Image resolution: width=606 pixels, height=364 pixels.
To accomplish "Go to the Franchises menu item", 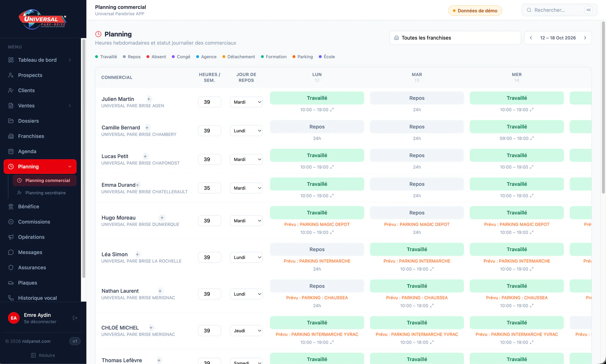I will tap(40, 136).
